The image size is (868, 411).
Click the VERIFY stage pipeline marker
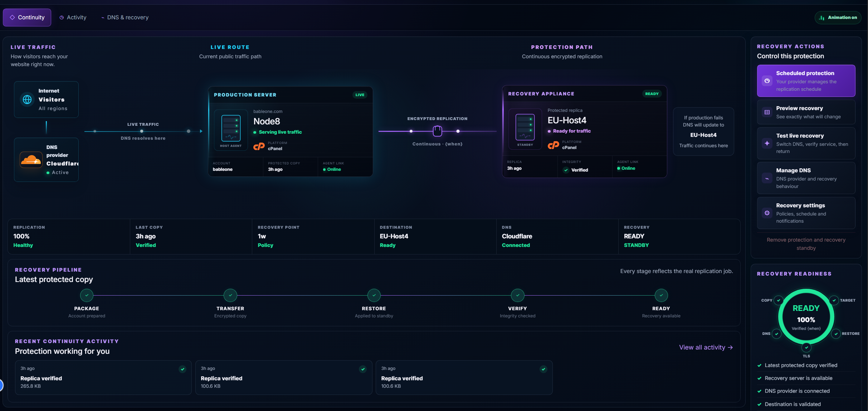coord(518,295)
